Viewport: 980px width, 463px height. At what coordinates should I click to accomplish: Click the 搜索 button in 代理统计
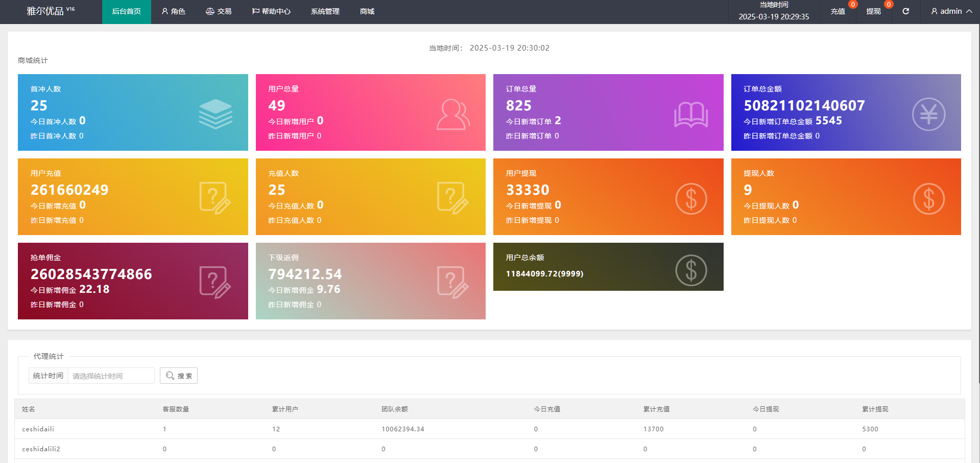click(179, 376)
